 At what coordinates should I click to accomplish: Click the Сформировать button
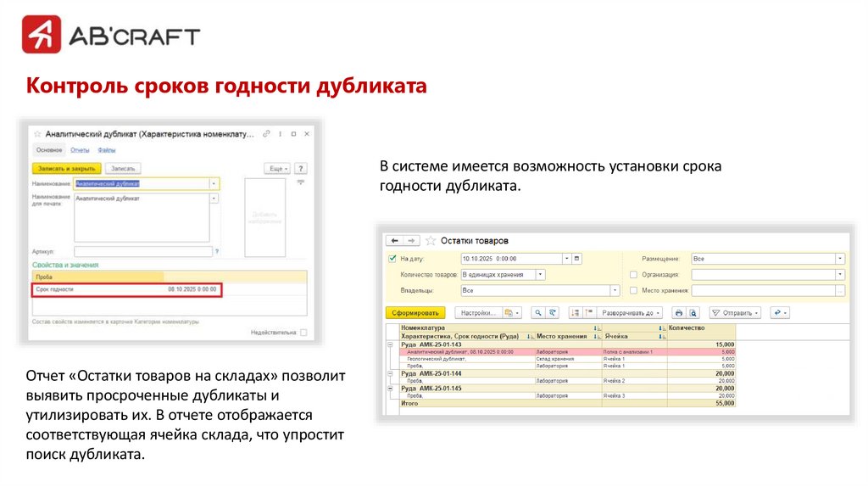(x=415, y=313)
